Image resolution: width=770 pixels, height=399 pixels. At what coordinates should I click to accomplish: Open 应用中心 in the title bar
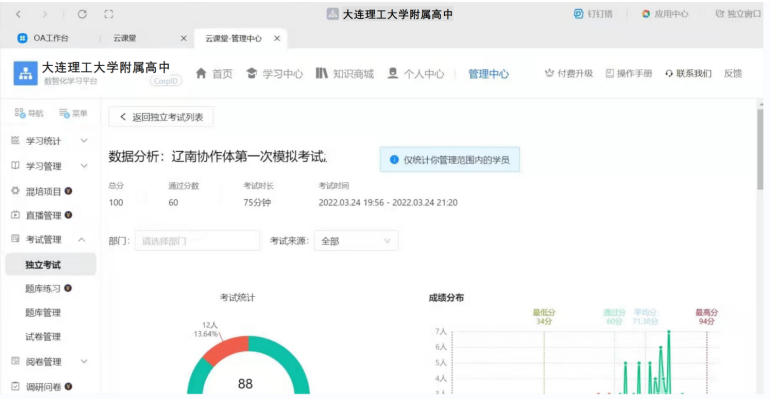tap(665, 14)
